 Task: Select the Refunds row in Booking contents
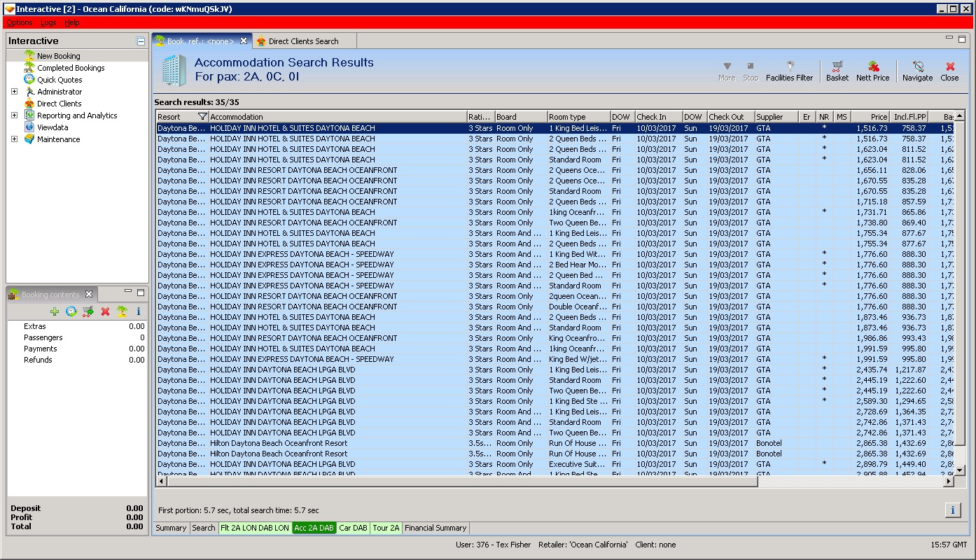pyautogui.click(x=77, y=360)
